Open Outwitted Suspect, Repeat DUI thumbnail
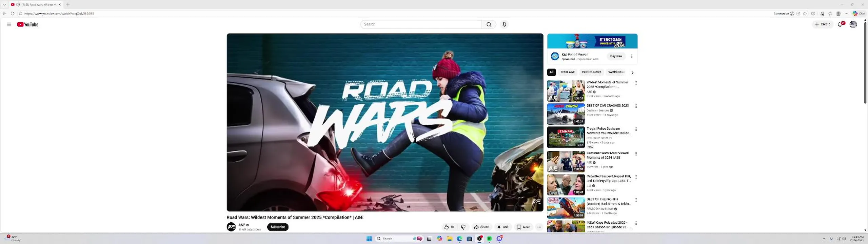The width and height of the screenshot is (868, 244). point(566,185)
